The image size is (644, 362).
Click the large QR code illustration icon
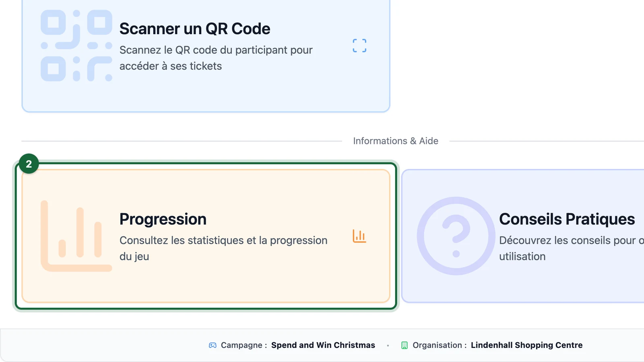[x=76, y=45]
